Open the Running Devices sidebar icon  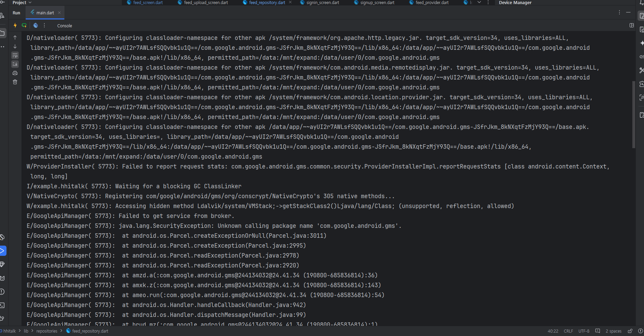tap(641, 29)
